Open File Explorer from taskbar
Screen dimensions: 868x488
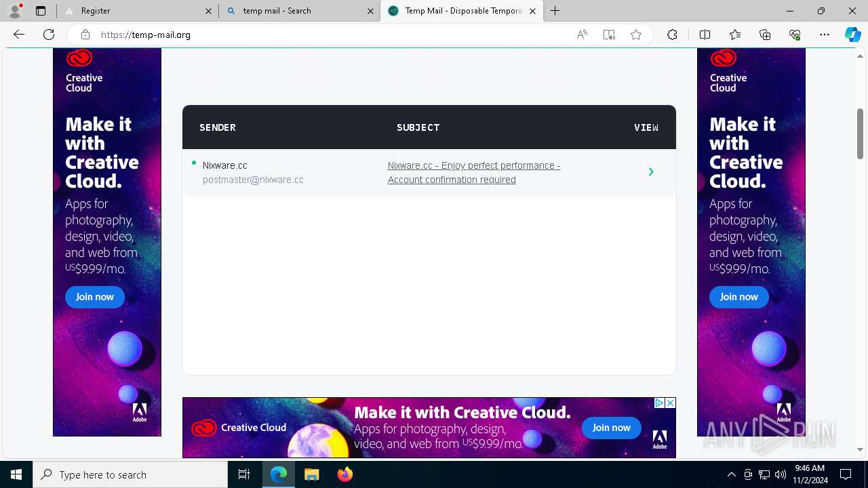311,474
